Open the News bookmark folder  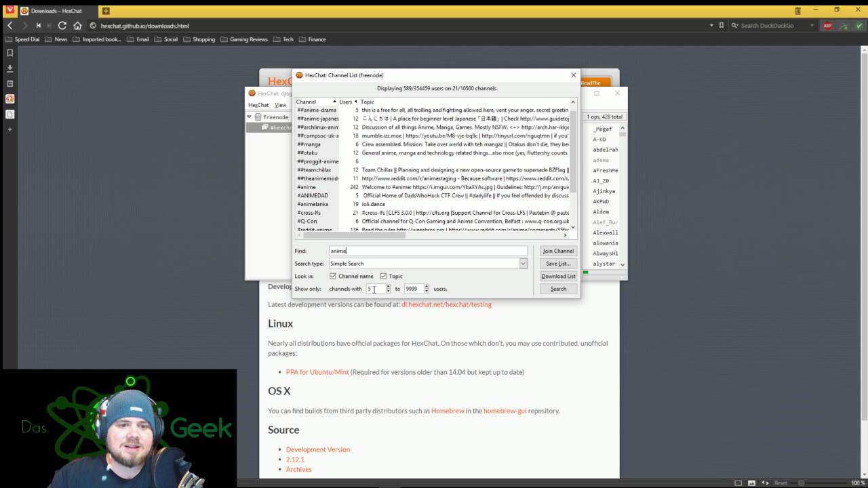click(56, 39)
